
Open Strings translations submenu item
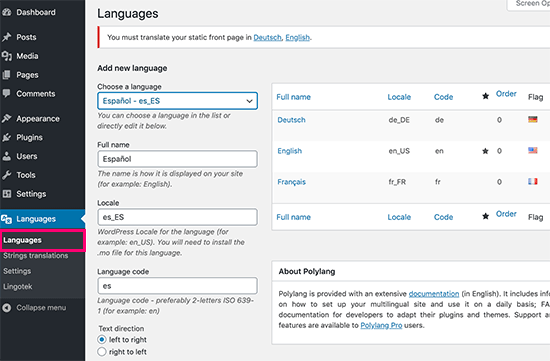pos(36,256)
